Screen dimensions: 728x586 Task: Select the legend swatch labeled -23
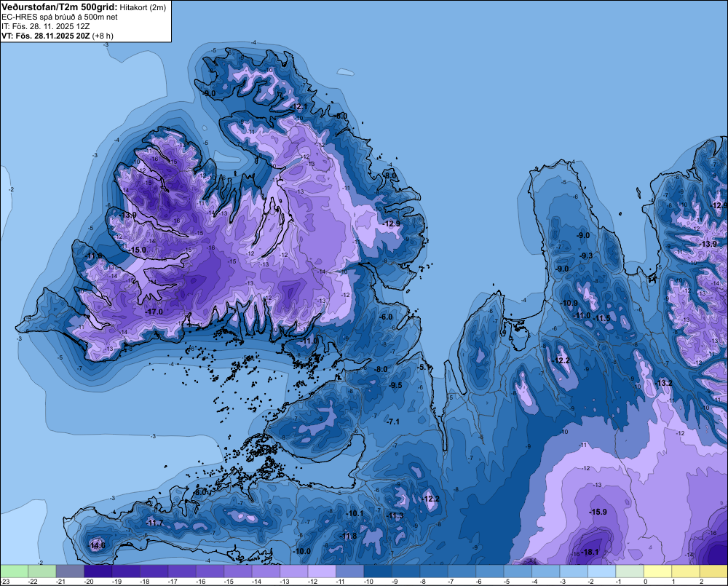coord(14,571)
